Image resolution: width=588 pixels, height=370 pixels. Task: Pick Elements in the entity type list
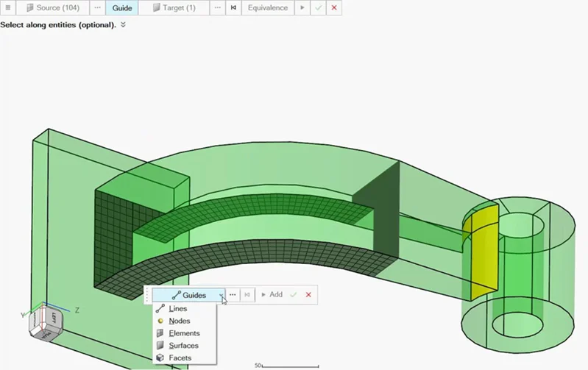point(184,333)
